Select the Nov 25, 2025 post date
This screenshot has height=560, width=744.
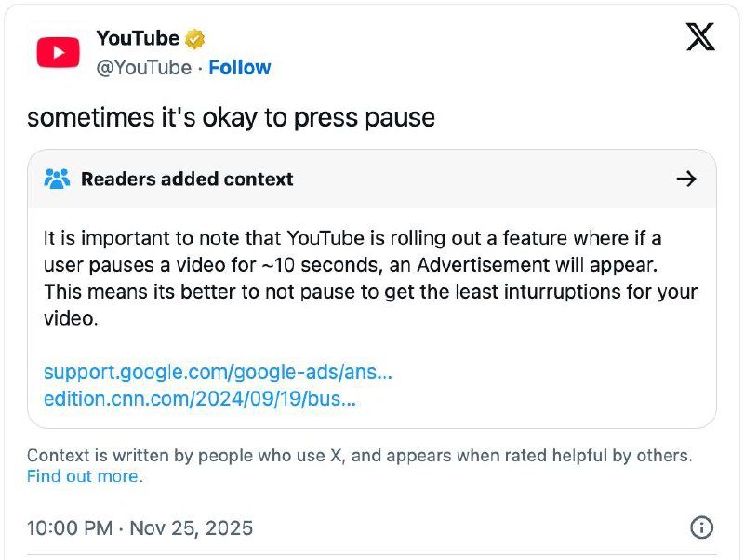pyautogui.click(x=191, y=528)
